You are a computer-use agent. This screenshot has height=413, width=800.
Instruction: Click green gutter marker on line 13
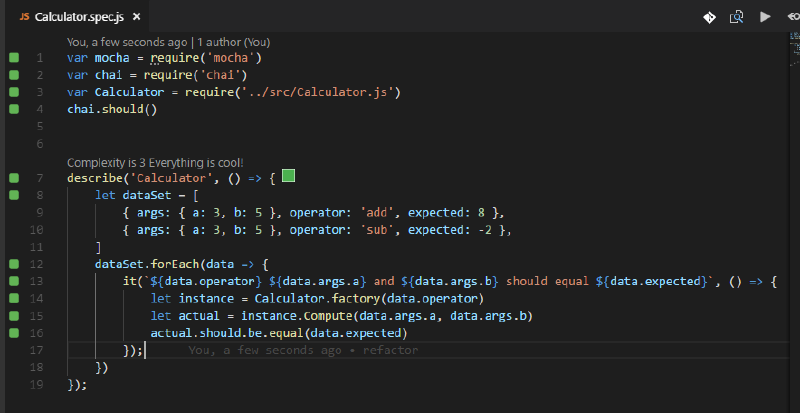click(x=14, y=281)
